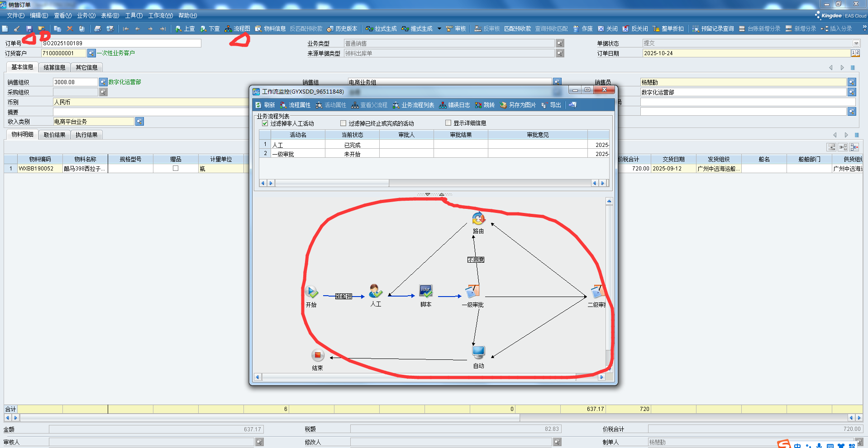
Task: Open the 订单日期 date picker
Action: pos(855,53)
